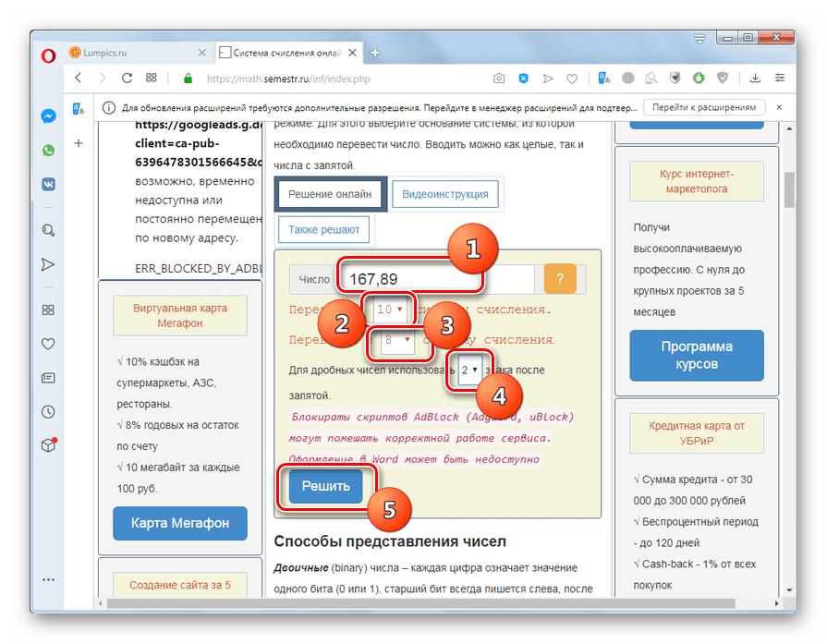827x644 pixels.
Task: Open Speed Dial grid button in toolbar
Action: 151,78
